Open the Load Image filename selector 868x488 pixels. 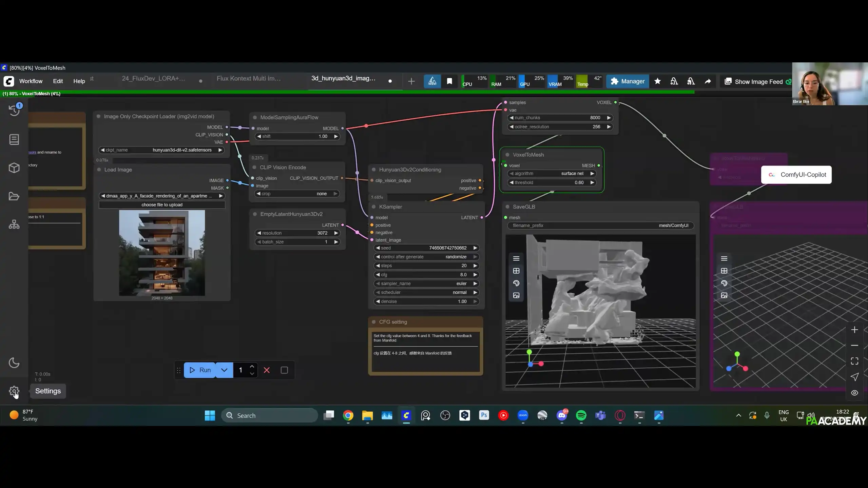tap(162, 196)
